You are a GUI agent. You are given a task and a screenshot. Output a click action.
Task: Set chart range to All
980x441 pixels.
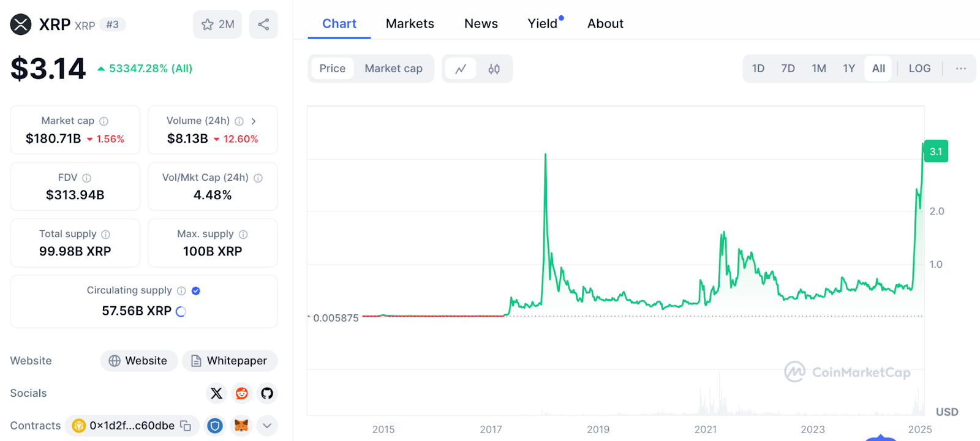(x=878, y=69)
